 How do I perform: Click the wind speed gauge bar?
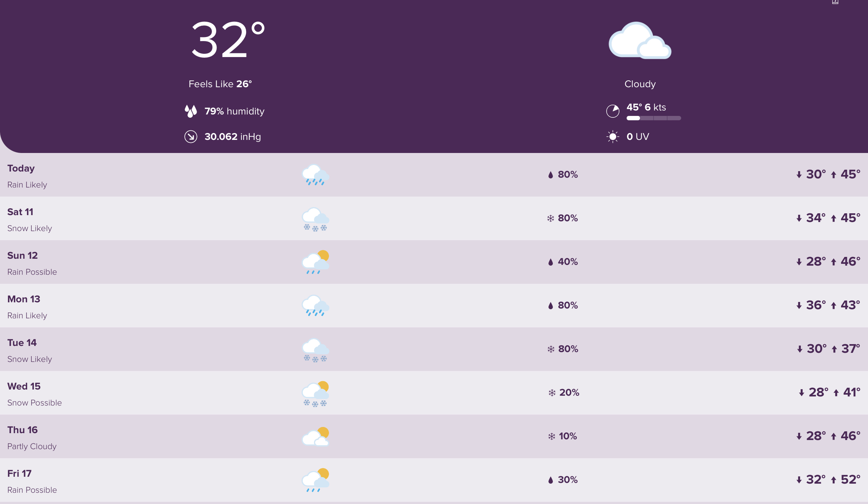tap(654, 118)
